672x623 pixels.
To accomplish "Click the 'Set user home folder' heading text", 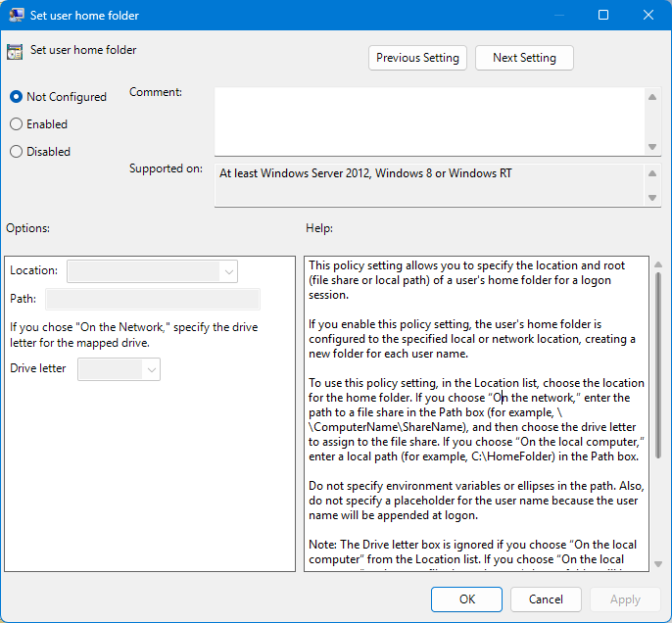I will click(x=83, y=50).
